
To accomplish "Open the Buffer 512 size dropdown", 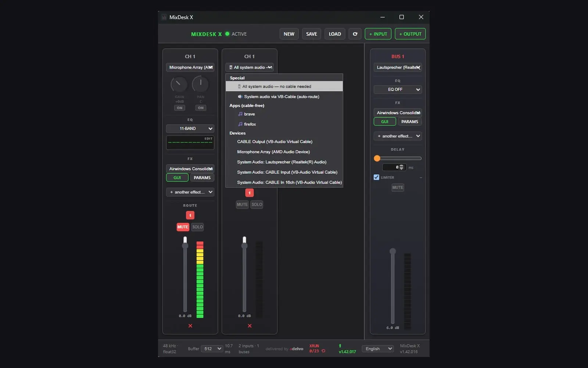I will [x=212, y=349].
